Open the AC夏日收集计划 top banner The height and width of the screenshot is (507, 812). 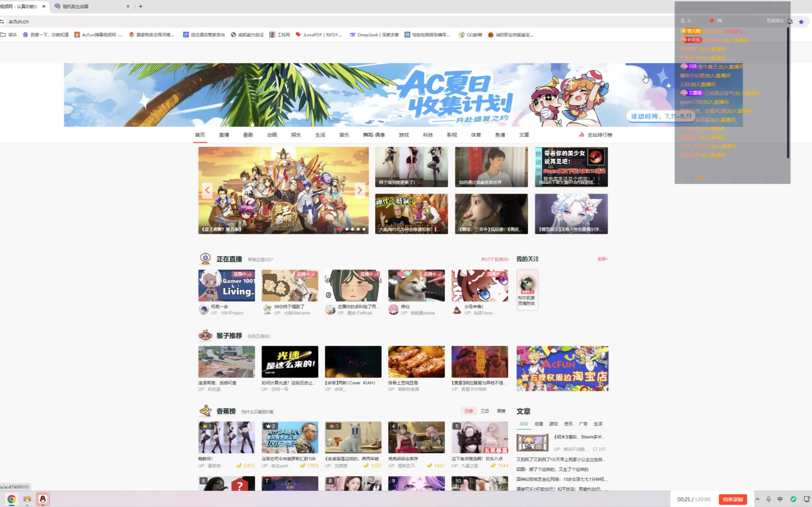[x=403, y=95]
